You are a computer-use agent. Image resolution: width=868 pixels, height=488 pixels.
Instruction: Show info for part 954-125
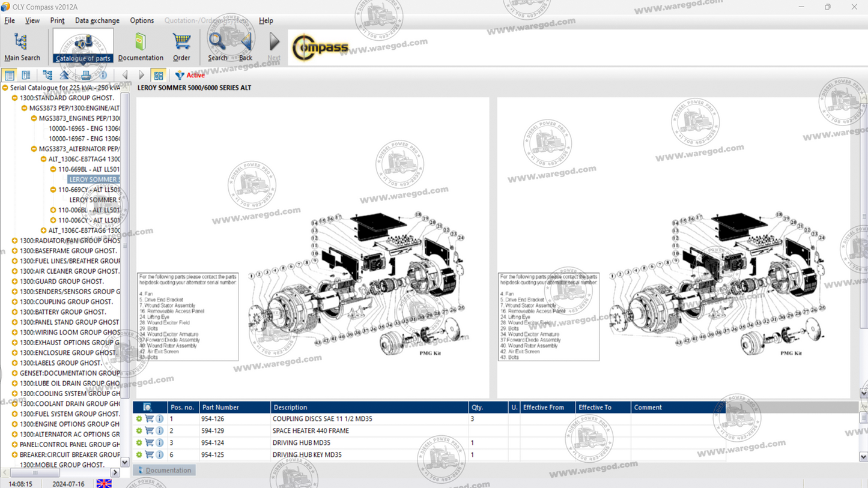pos(160,455)
